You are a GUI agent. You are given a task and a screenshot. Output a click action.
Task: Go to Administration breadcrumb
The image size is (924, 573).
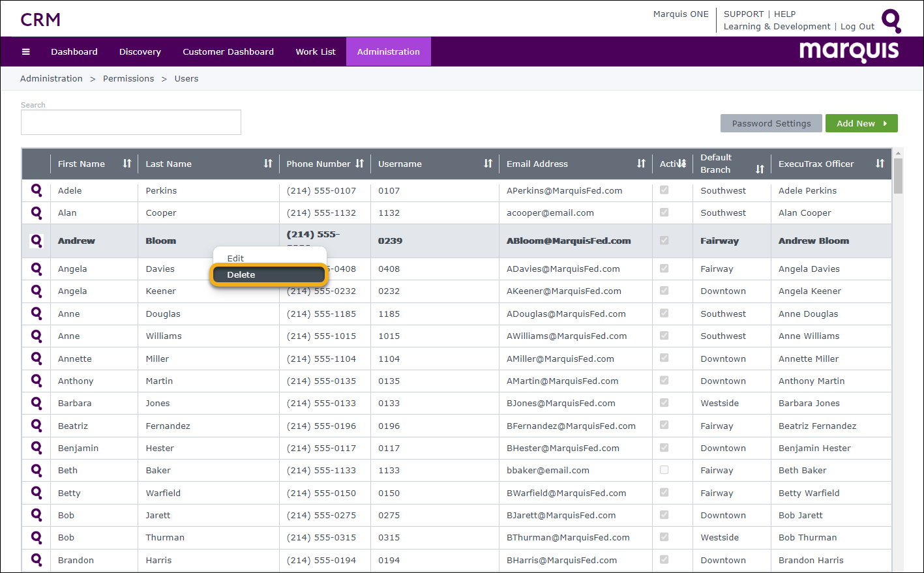[x=52, y=78]
